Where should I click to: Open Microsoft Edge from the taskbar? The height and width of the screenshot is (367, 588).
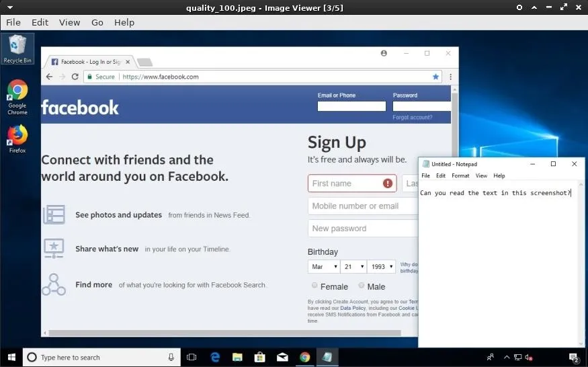(215, 357)
